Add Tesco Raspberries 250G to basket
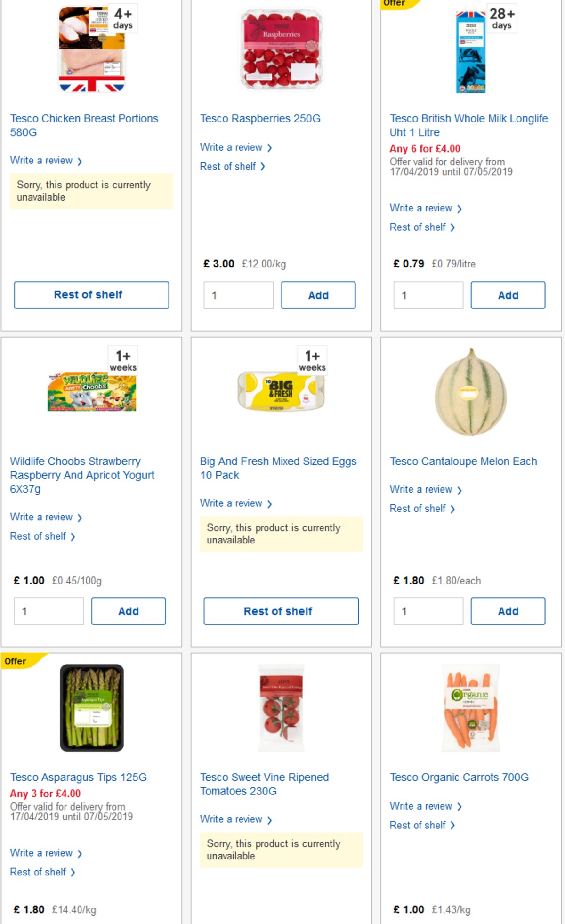This screenshot has width=565, height=924. click(318, 295)
